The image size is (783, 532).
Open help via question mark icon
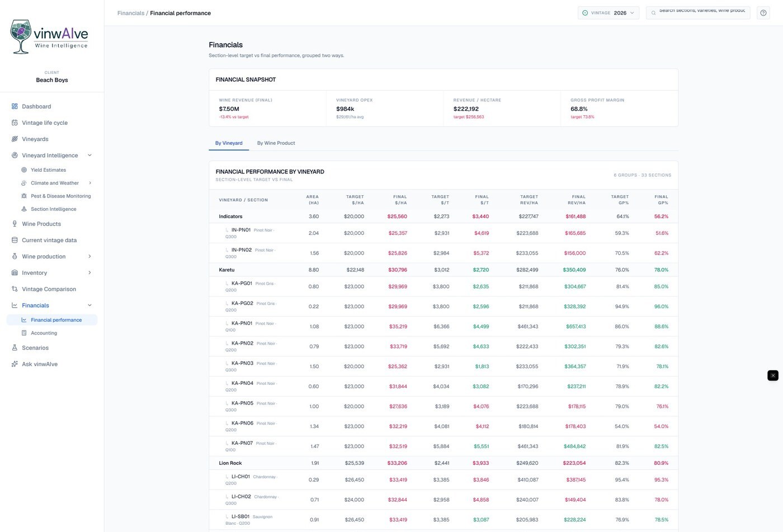tap(763, 13)
